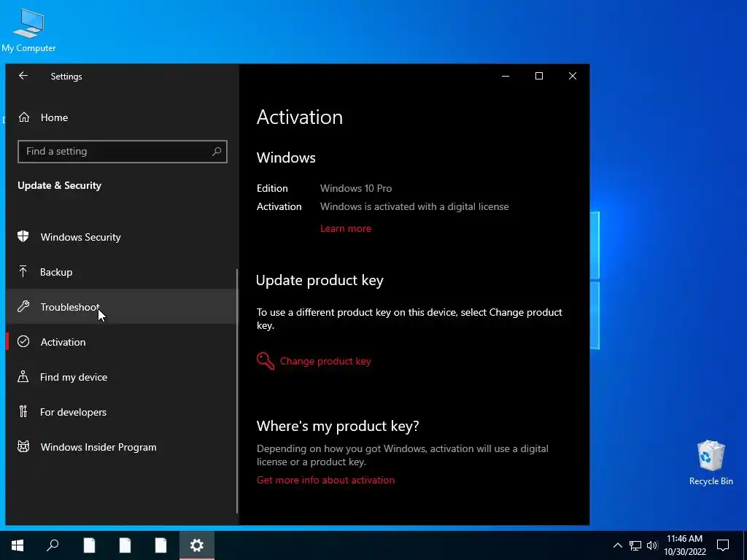747x560 pixels.
Task: Select My Computer desktop icon
Action: coord(28,31)
